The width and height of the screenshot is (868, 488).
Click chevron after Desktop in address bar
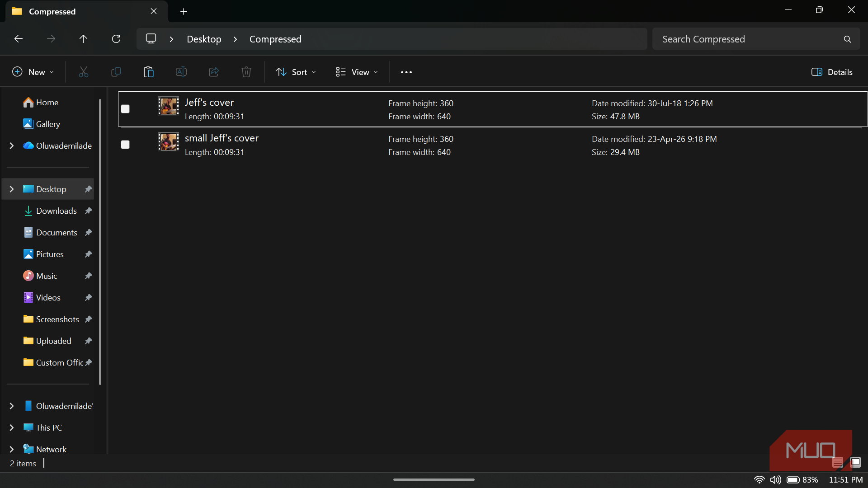(x=235, y=39)
